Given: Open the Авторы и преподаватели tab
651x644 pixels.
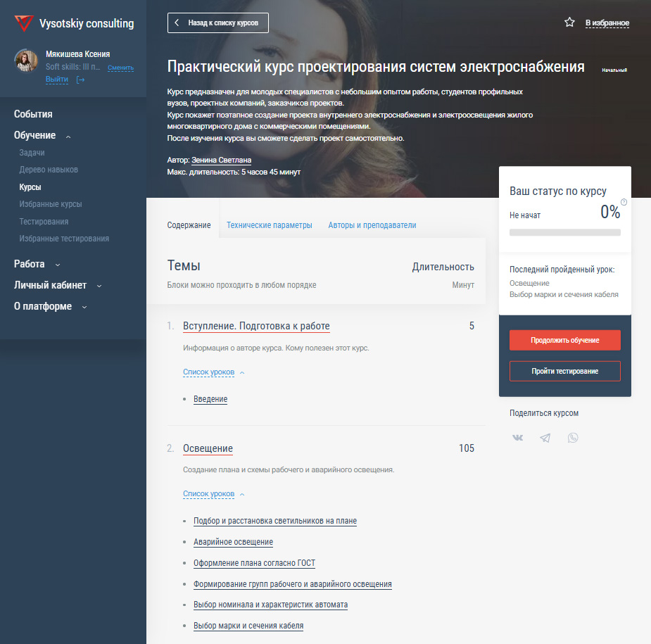Looking at the screenshot, I should click(x=372, y=225).
